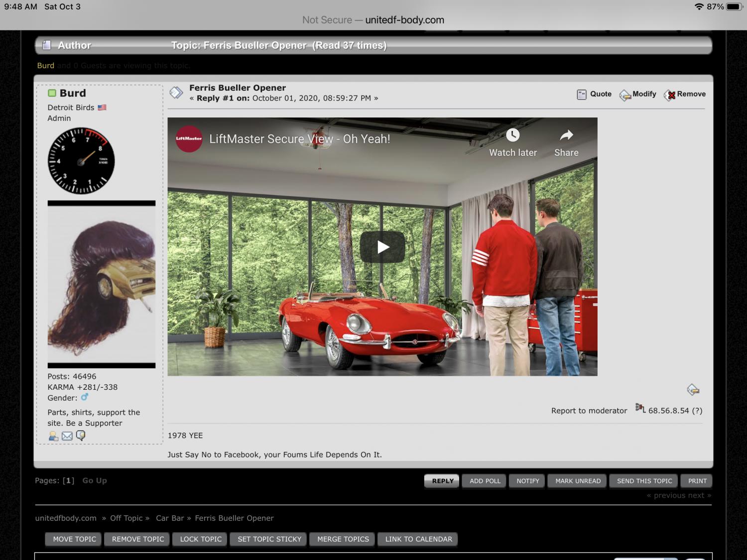Click the MOVE TOPIC button

click(74, 539)
